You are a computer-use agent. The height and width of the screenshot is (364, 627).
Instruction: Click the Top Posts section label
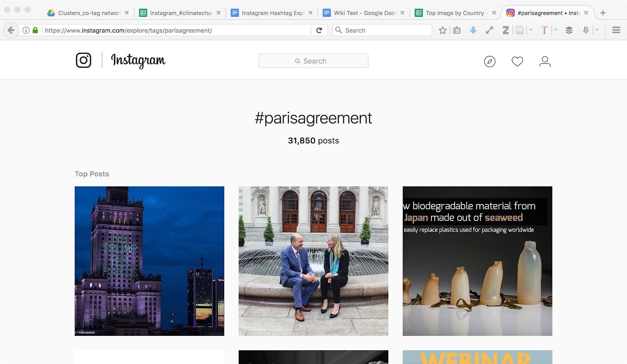(92, 174)
